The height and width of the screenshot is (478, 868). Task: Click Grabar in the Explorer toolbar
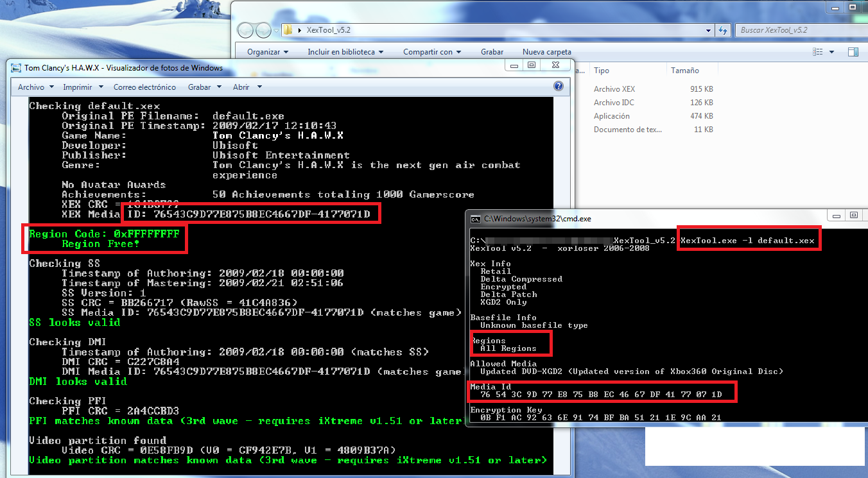point(492,52)
